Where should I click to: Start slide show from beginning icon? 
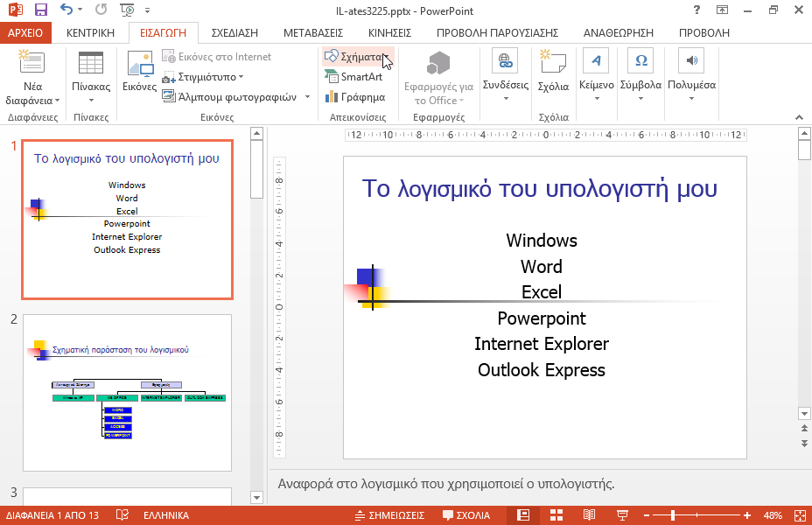[127, 10]
